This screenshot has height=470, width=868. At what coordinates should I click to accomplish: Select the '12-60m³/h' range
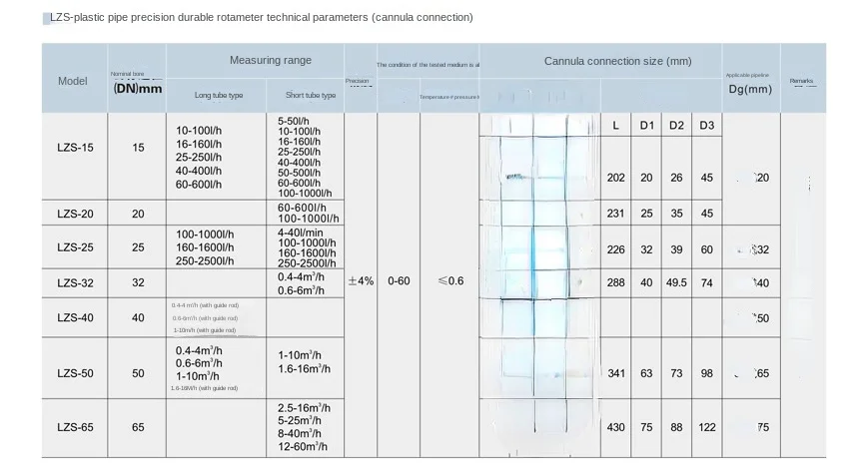pyautogui.click(x=303, y=447)
